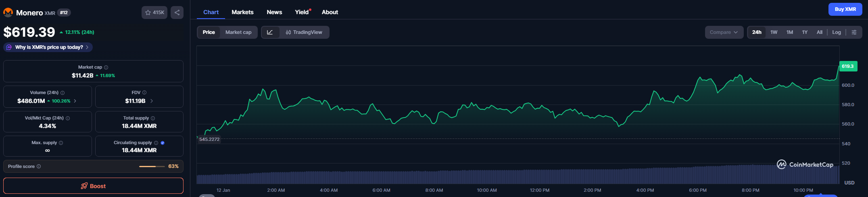Click the Circulating supply verified badge
Image resolution: width=868 pixels, height=197 pixels.
click(x=163, y=143)
